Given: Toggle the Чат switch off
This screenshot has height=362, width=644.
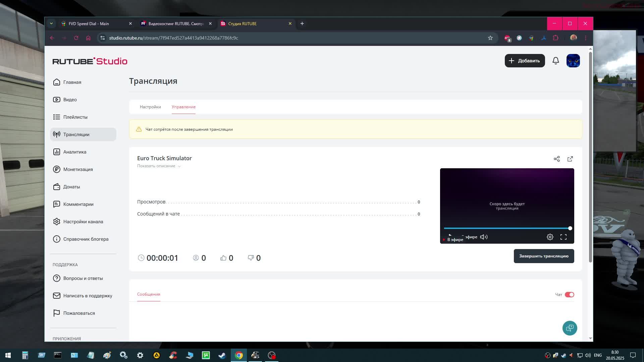Looking at the screenshot, I should click(569, 295).
